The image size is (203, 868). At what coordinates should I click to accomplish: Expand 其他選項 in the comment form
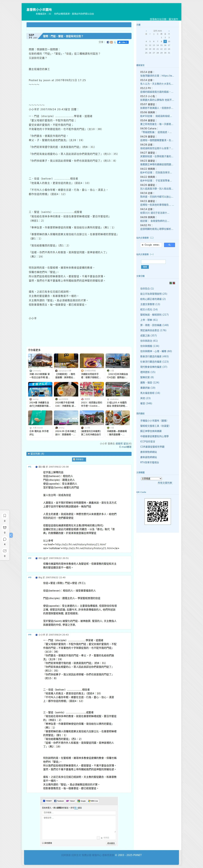[47, 843]
